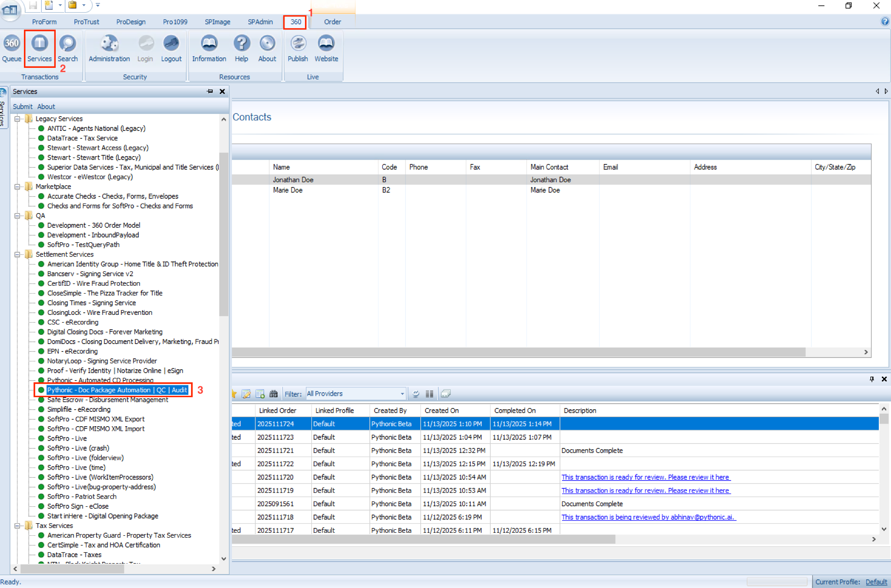Select queue row for order 2025111723
The height and width of the screenshot is (588, 891).
[555, 437]
